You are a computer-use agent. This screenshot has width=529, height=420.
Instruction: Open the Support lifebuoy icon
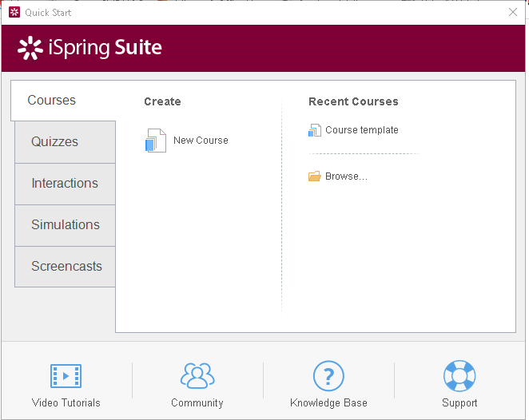click(x=459, y=376)
